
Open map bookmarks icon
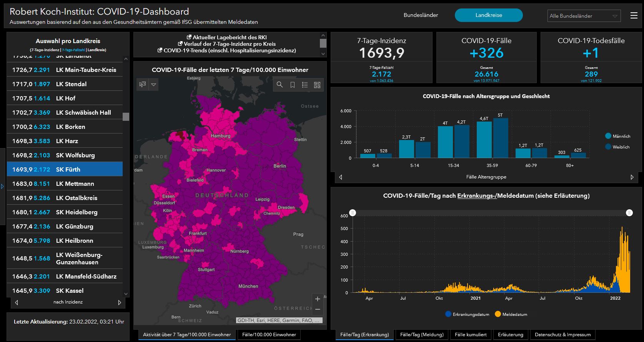coord(292,85)
